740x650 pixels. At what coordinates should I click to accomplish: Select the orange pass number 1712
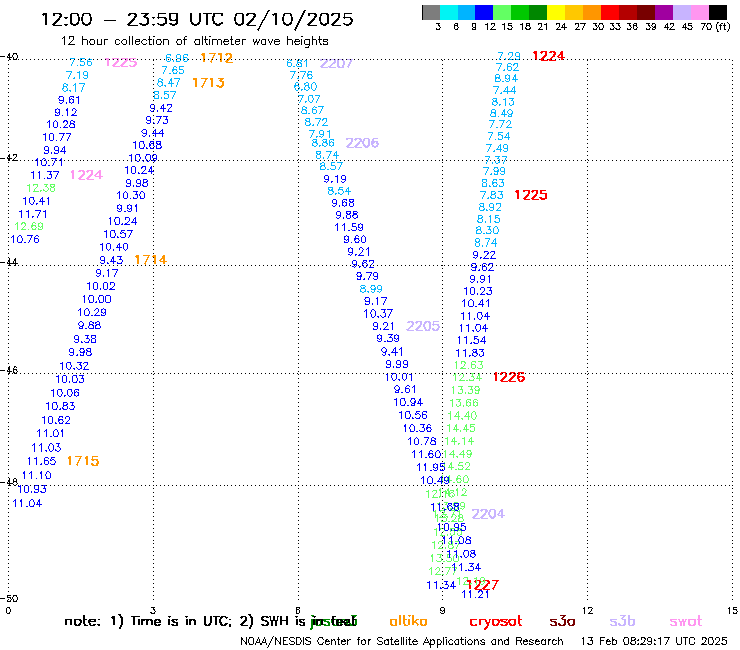[217, 58]
